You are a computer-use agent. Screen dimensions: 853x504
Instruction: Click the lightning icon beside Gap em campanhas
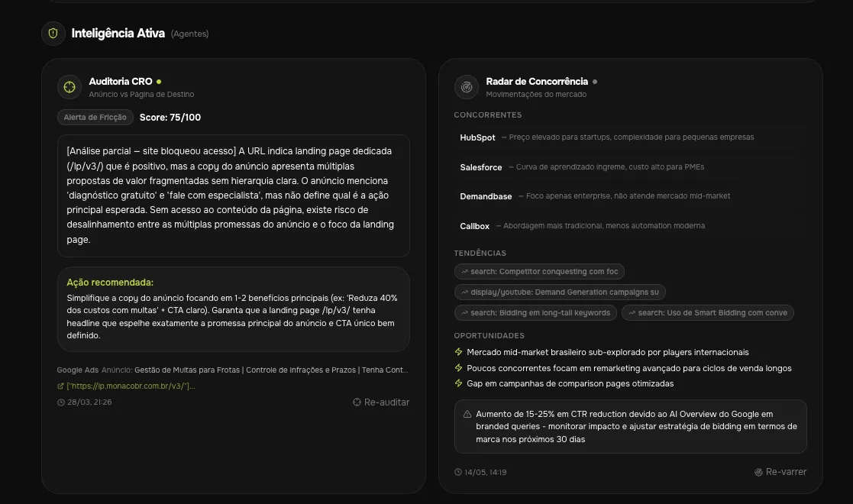(x=458, y=383)
